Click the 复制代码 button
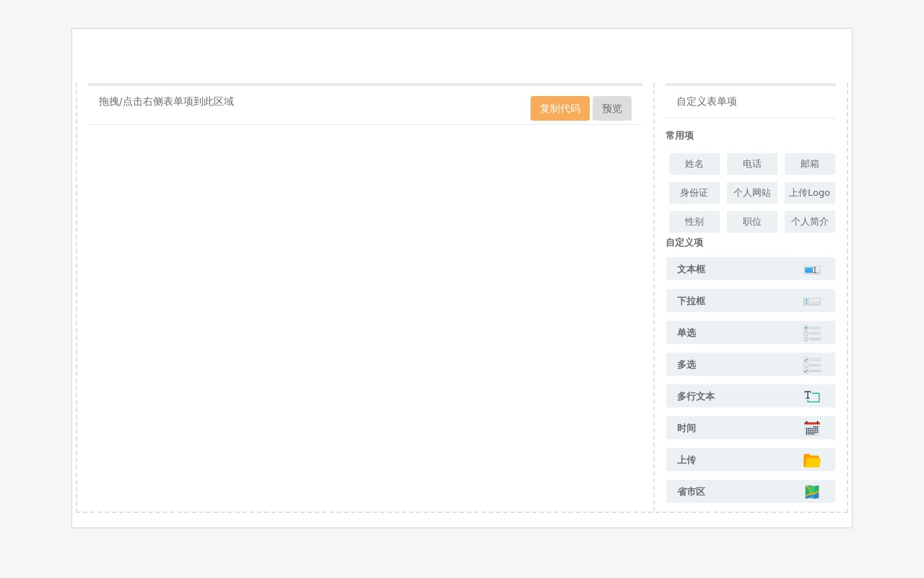 [x=560, y=108]
